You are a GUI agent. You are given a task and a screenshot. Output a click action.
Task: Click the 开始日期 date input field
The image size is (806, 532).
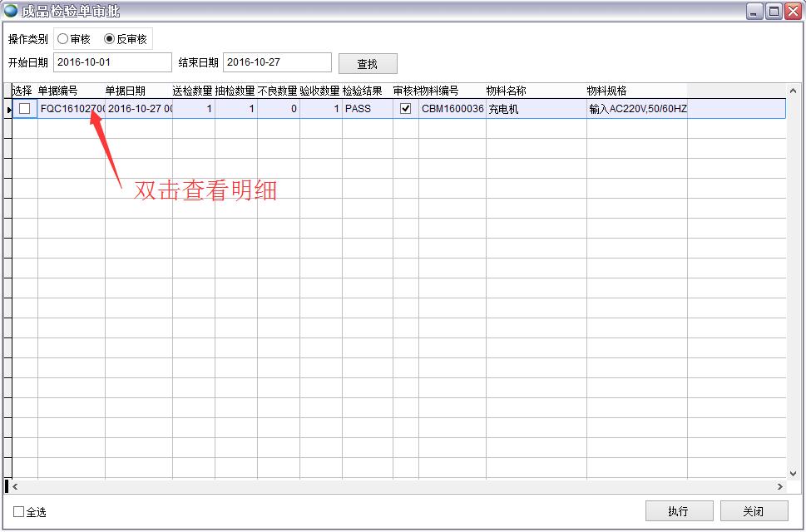tap(112, 62)
